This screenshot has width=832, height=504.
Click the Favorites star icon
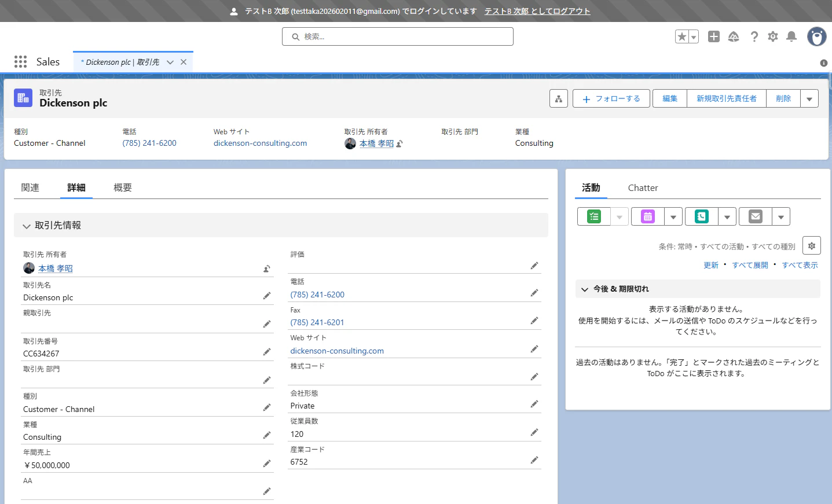pyautogui.click(x=682, y=37)
